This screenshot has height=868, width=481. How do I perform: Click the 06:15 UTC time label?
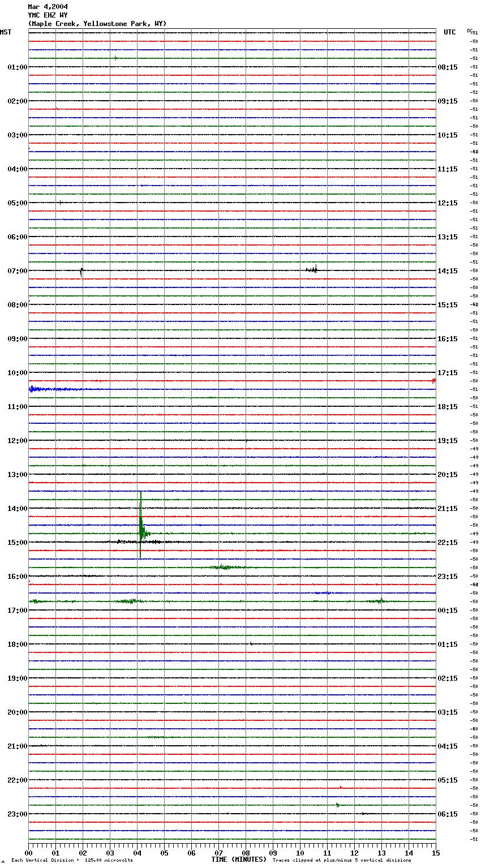pos(448,814)
